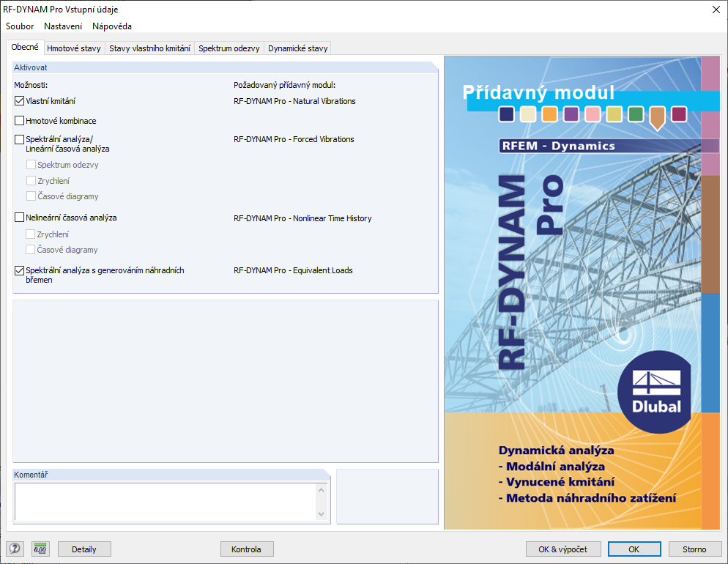This screenshot has height=564, width=728.
Task: Click the purple square in banner
Action: coord(571,114)
